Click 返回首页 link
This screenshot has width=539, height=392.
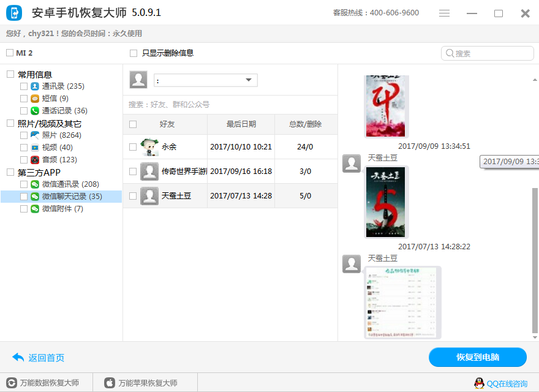(47, 358)
